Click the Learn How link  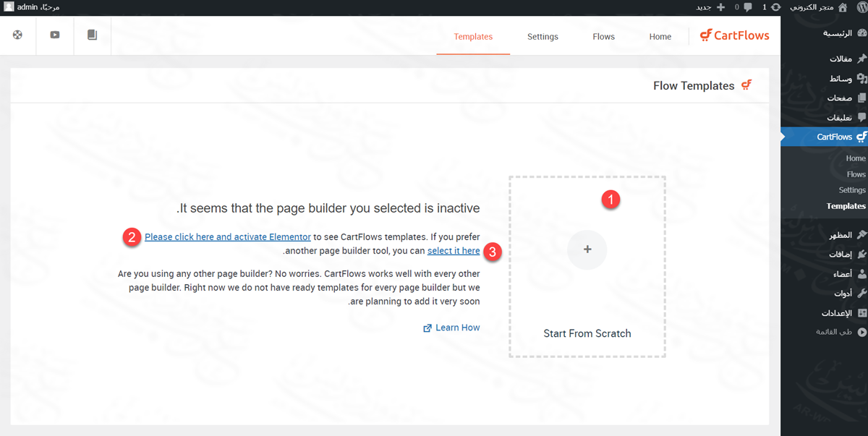(x=458, y=328)
